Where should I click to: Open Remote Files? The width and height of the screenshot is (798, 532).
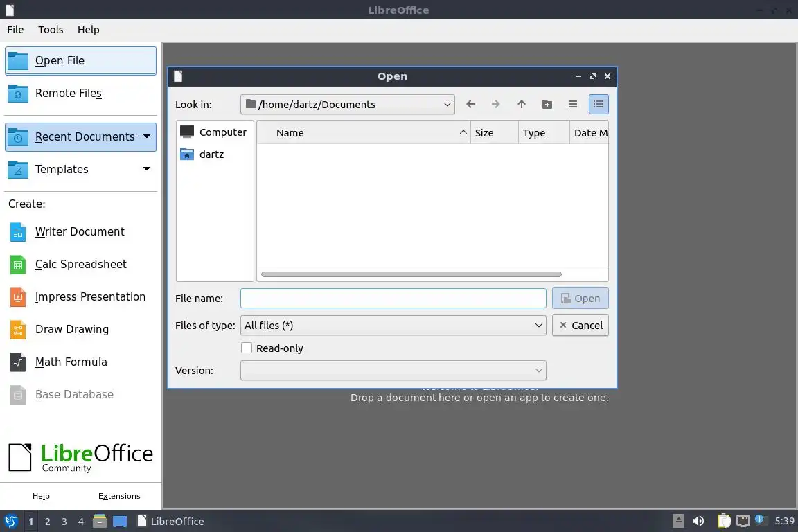click(x=80, y=93)
